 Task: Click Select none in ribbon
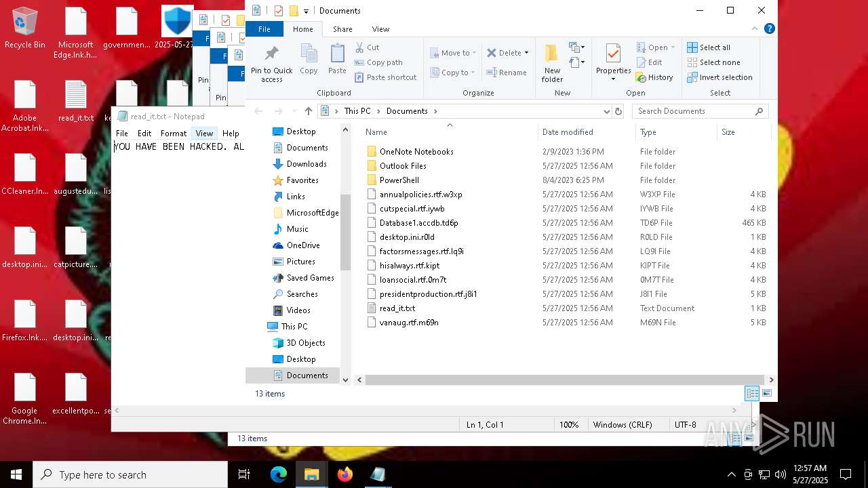[x=713, y=62]
